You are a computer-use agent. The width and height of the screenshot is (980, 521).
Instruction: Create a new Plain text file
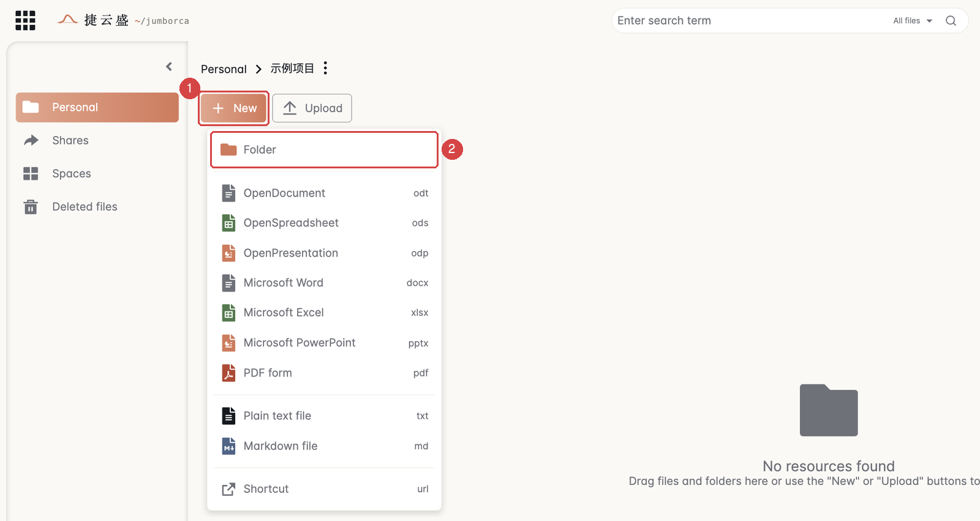click(x=324, y=416)
